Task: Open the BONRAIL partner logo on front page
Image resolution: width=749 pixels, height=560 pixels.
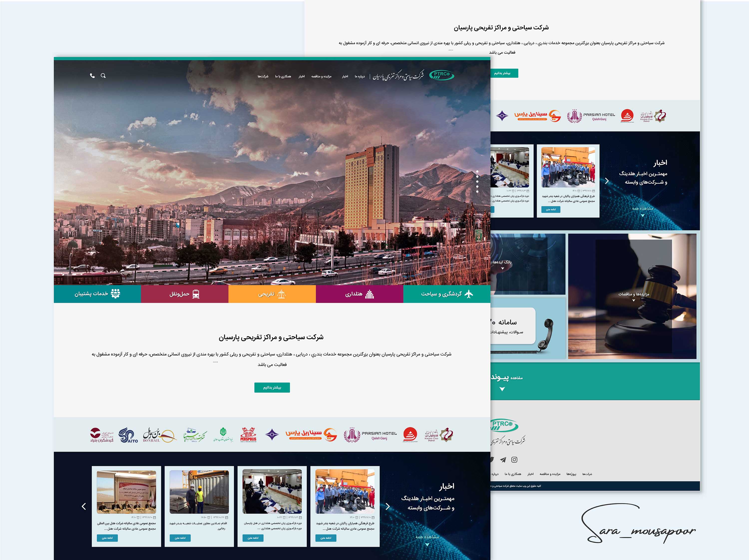Action: 160,435
